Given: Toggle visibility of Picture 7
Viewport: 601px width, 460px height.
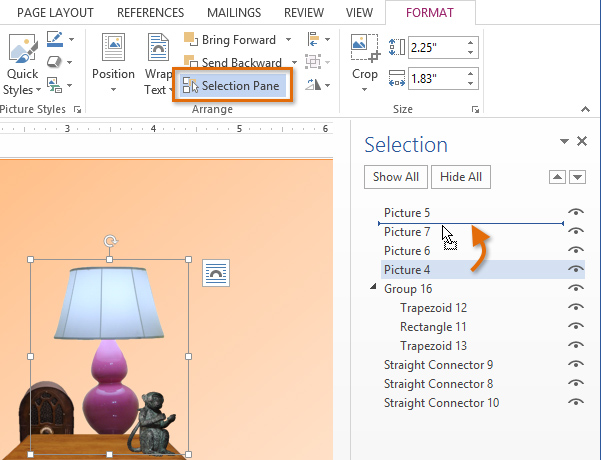Looking at the screenshot, I should click(576, 231).
